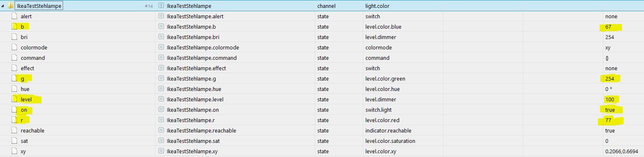Edit the red color value 77
The image size is (644, 157).
click(609, 120)
